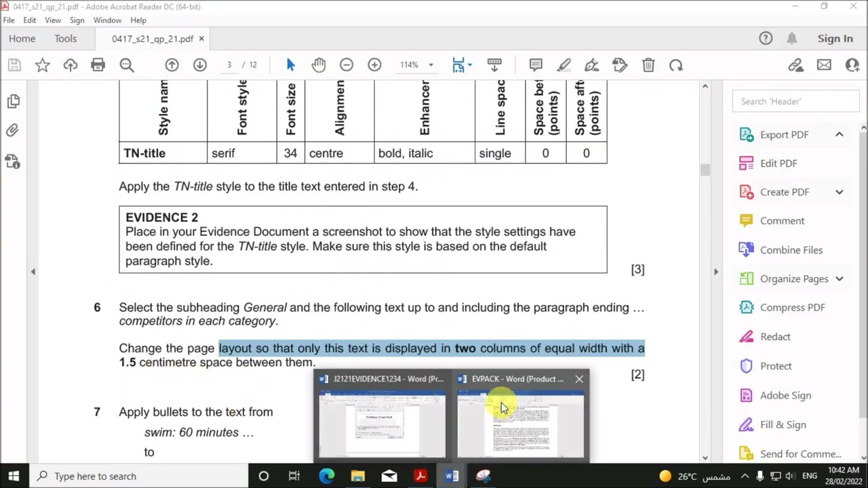Print the document using printer icon
The height and width of the screenshot is (488, 868).
point(98,65)
